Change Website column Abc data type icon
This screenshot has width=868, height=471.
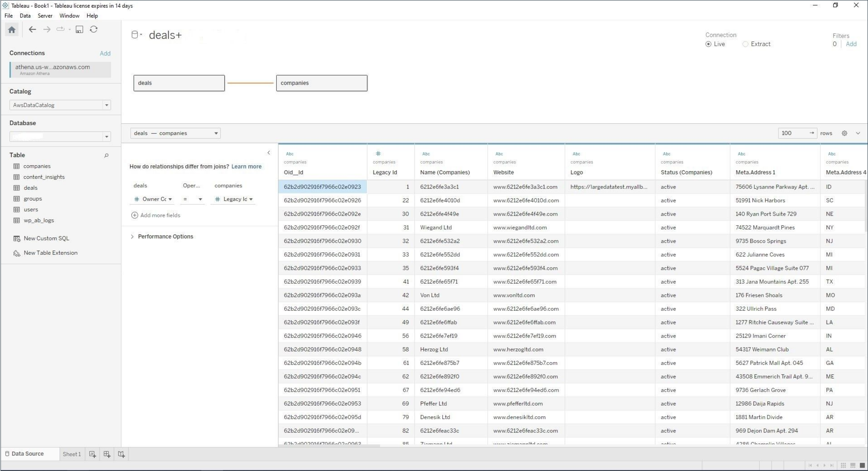[x=499, y=154]
